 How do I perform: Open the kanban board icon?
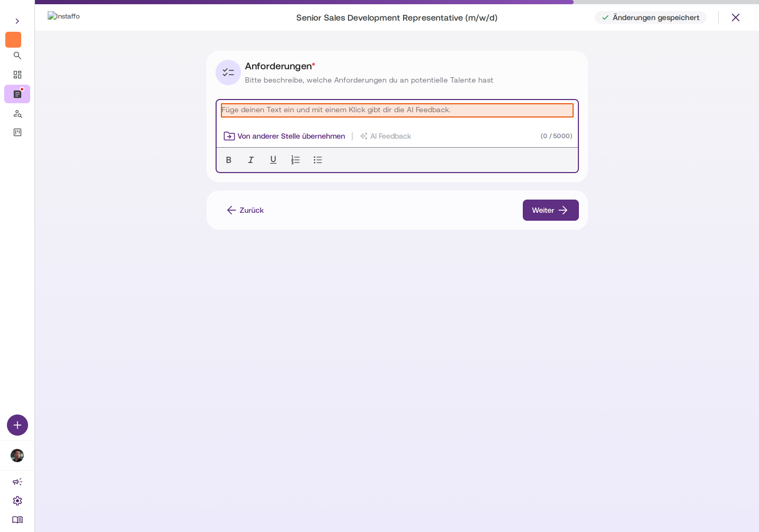(x=17, y=132)
